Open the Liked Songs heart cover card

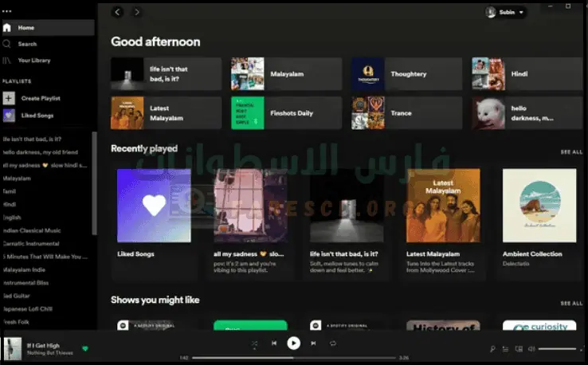coord(154,206)
